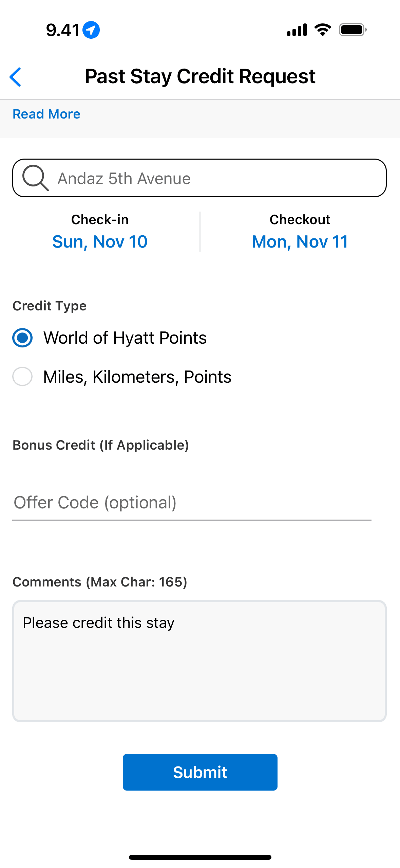Tap the back chevron arrow

16,77
